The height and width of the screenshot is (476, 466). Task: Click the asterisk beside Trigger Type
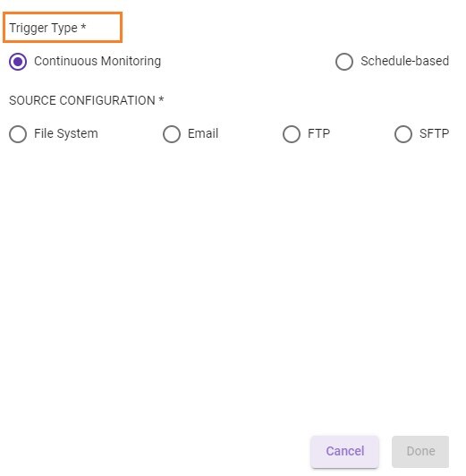83,27
